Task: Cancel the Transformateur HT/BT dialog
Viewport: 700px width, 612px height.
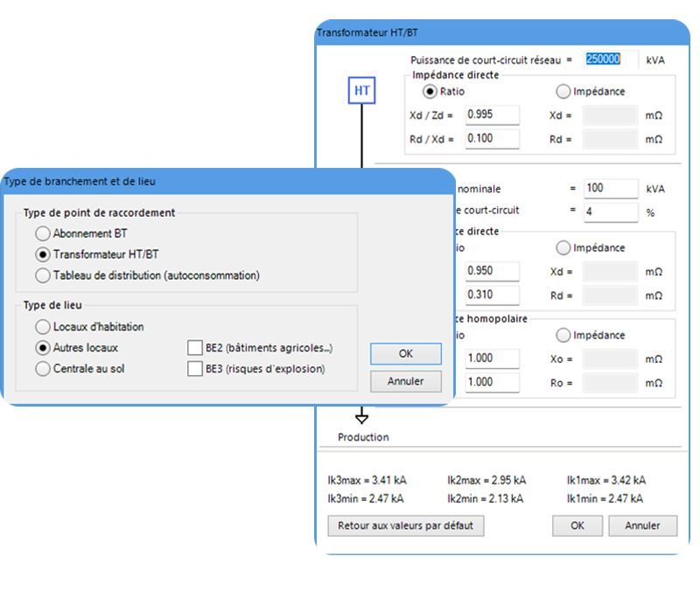Action: coord(642,525)
